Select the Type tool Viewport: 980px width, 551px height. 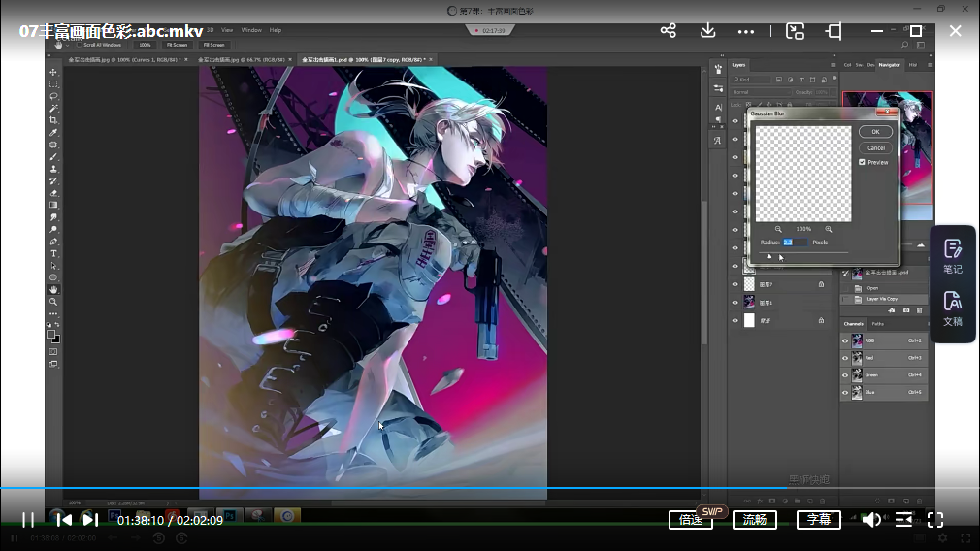pyautogui.click(x=53, y=253)
